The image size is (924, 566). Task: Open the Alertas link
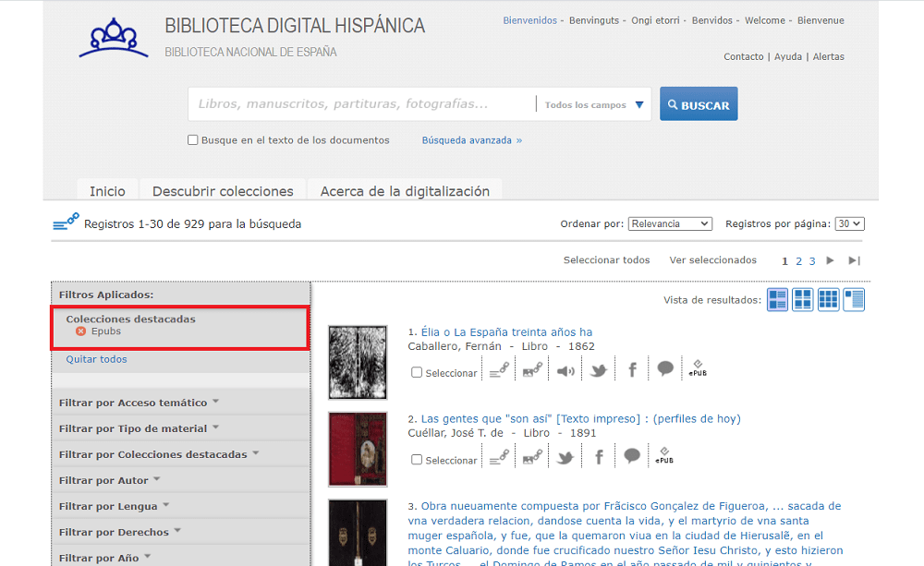(829, 56)
